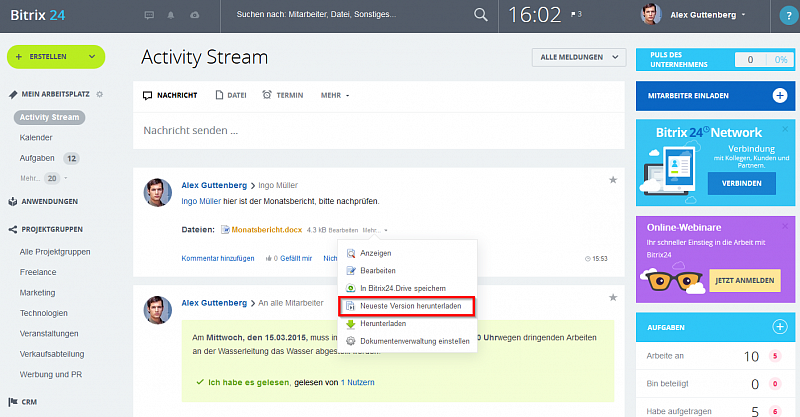800x417 pixels.
Task: Choose Neueste Version herunterladen
Action: coord(407,306)
